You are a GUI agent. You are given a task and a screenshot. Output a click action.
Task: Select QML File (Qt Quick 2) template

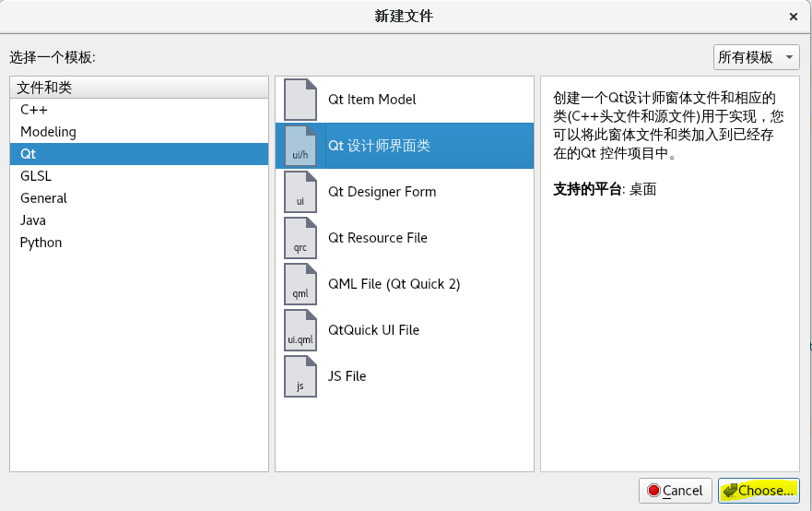coord(405,284)
